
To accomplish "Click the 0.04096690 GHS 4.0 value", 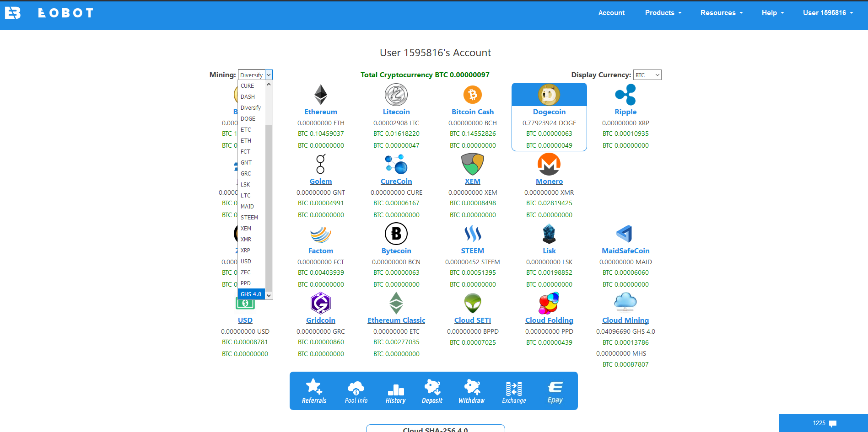I will point(625,331).
